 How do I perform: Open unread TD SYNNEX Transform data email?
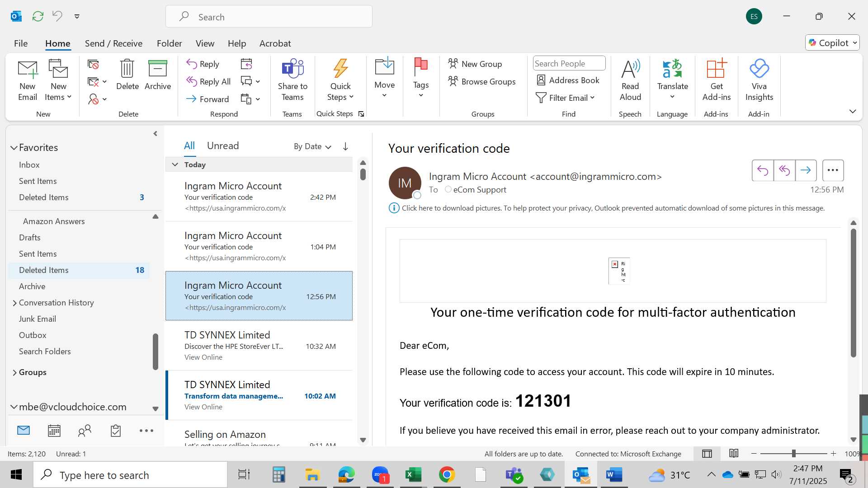[x=259, y=396]
